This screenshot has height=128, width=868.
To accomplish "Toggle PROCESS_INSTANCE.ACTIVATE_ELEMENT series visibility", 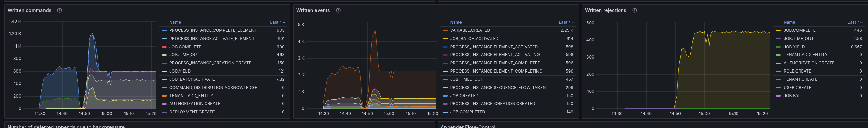I will point(212,39).
